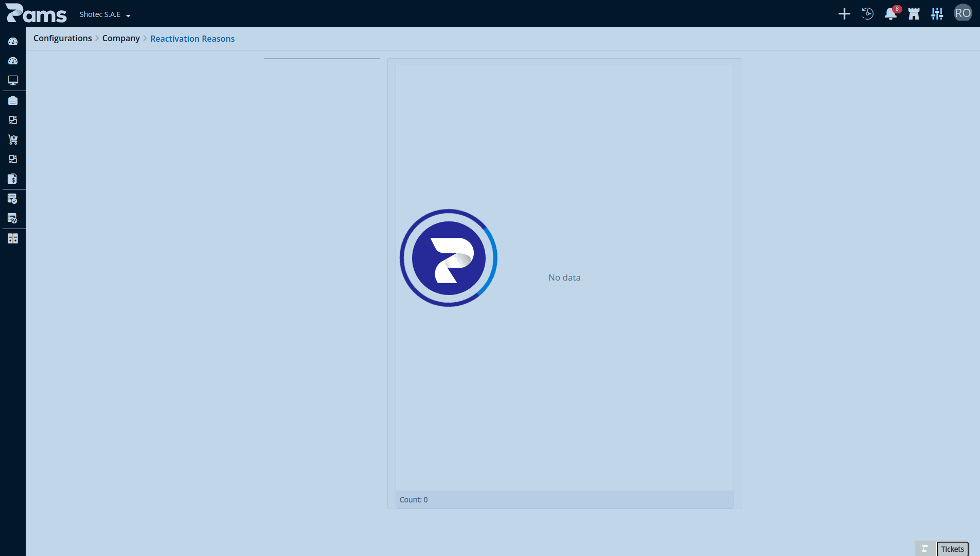Open the Tickets button

point(953,549)
